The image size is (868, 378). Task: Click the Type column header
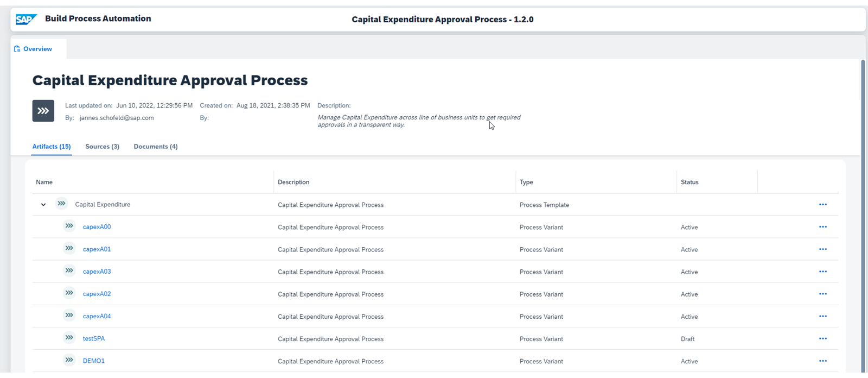click(596, 182)
